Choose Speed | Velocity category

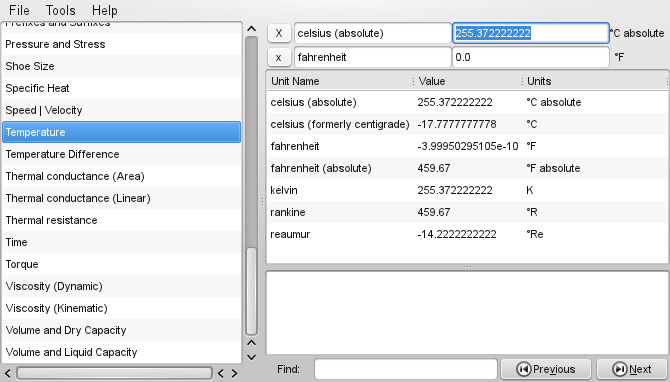coord(121,110)
